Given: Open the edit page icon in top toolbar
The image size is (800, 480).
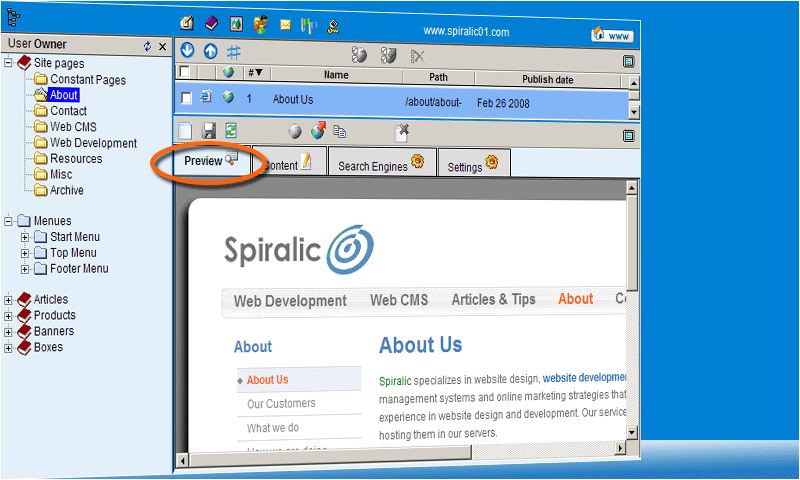Looking at the screenshot, I should (187, 22).
